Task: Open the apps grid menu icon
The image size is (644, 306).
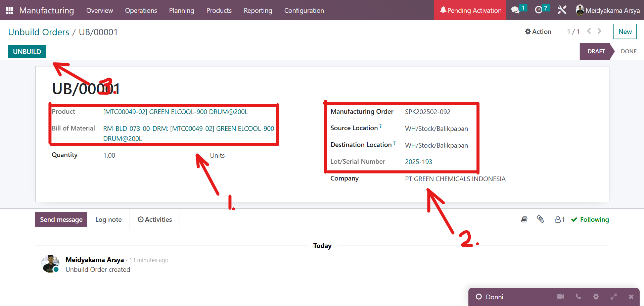Action: 9,10
